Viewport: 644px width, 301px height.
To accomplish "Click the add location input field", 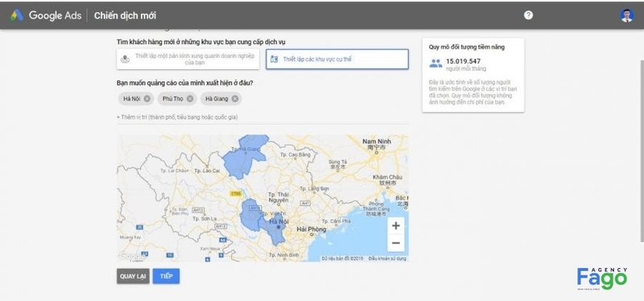I will point(263,118).
